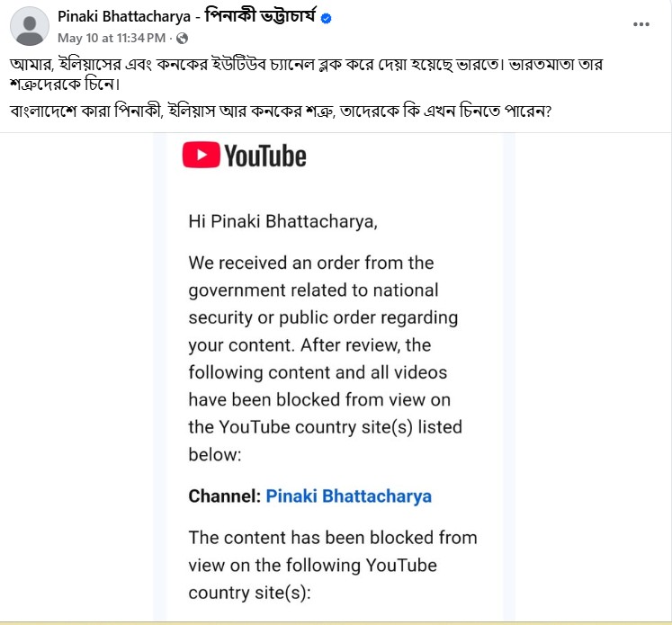Open the post timestamp May 10 at 11:34 PM
The image size is (672, 625).
pyautogui.click(x=111, y=38)
